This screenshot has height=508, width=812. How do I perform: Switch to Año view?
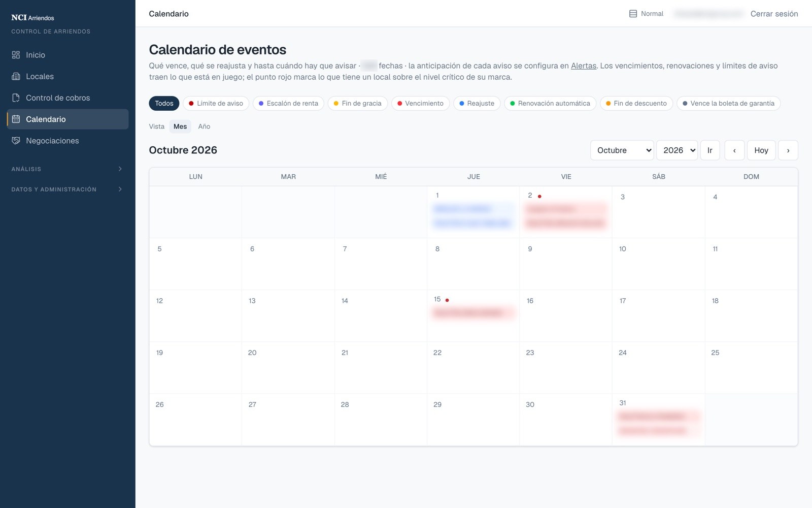(204, 126)
